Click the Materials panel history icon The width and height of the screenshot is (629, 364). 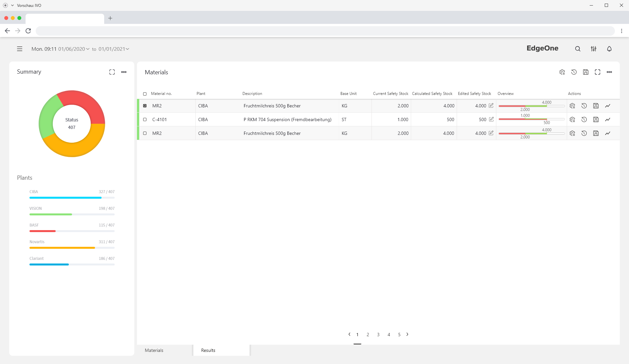tap(574, 72)
